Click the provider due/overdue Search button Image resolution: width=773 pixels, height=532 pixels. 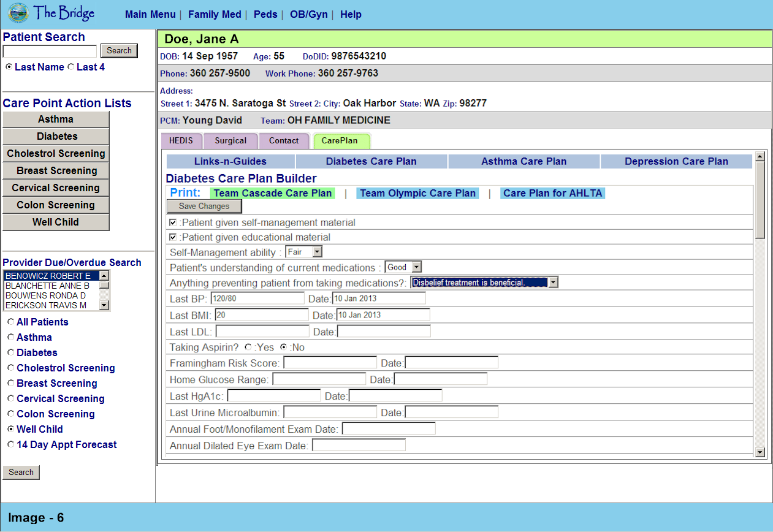tap(21, 473)
